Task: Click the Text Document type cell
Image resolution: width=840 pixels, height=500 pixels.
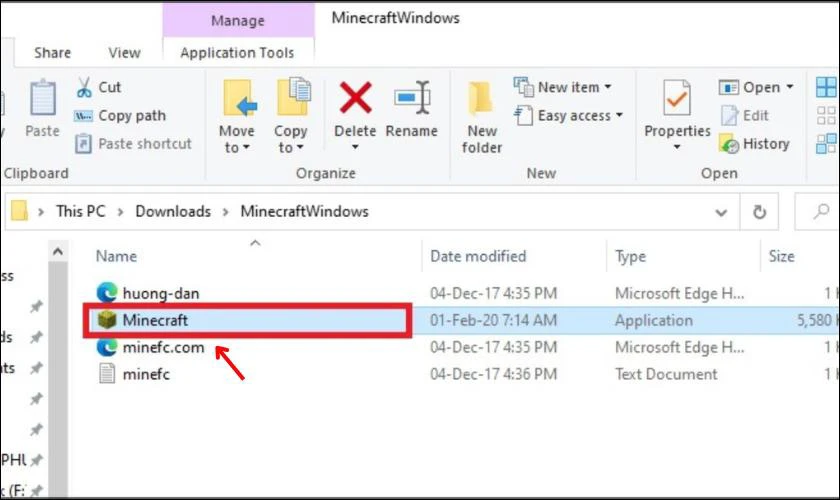Action: click(x=666, y=374)
